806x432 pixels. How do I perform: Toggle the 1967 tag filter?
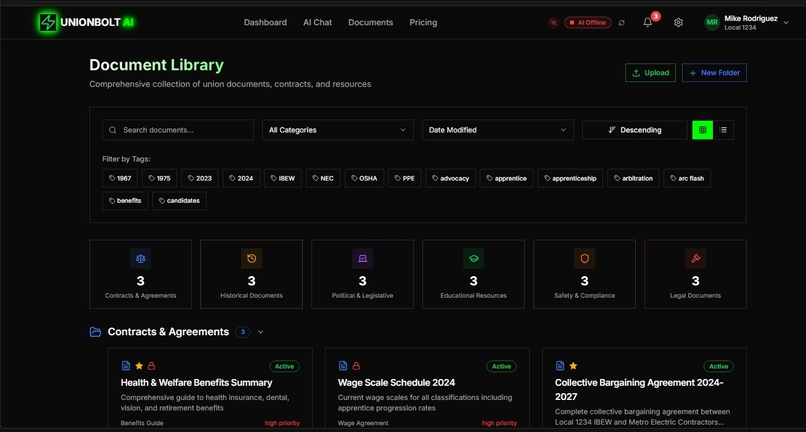coord(120,178)
